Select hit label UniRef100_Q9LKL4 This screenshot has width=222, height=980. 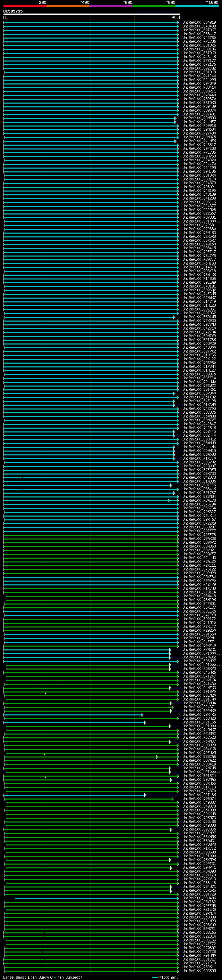click(199, 516)
